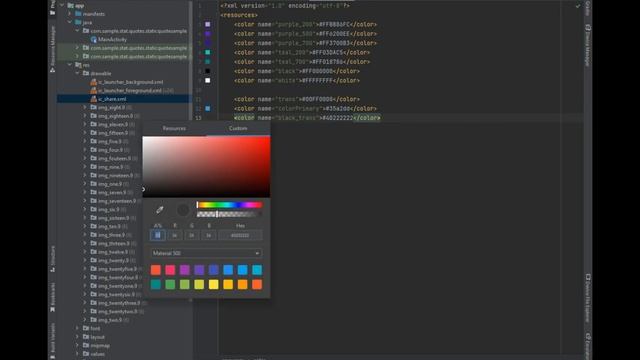Expand the values folder

click(78, 354)
